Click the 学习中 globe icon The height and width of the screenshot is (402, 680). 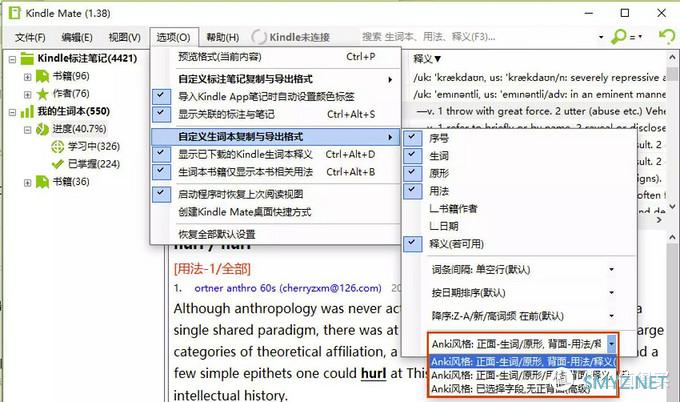(x=57, y=147)
